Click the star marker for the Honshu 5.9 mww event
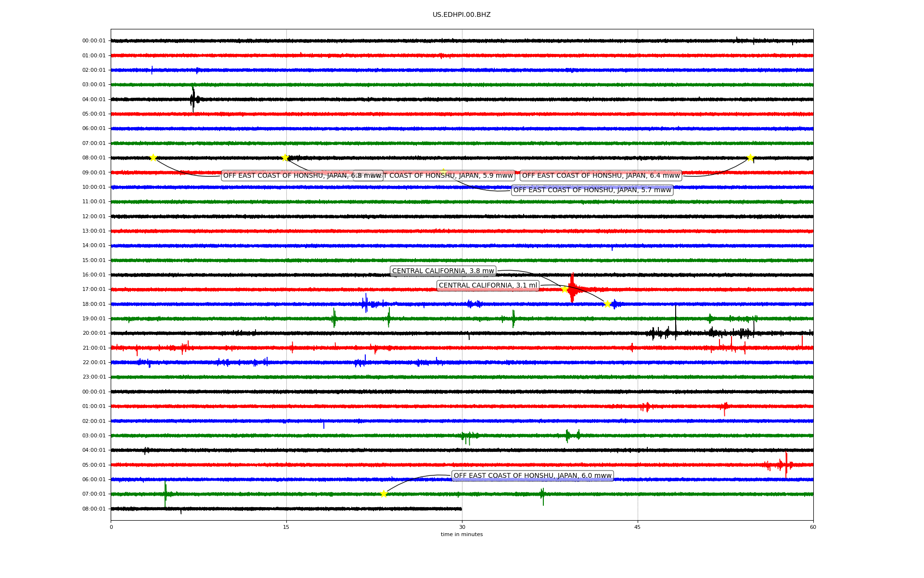Image resolution: width=924 pixels, height=578 pixels. point(285,158)
